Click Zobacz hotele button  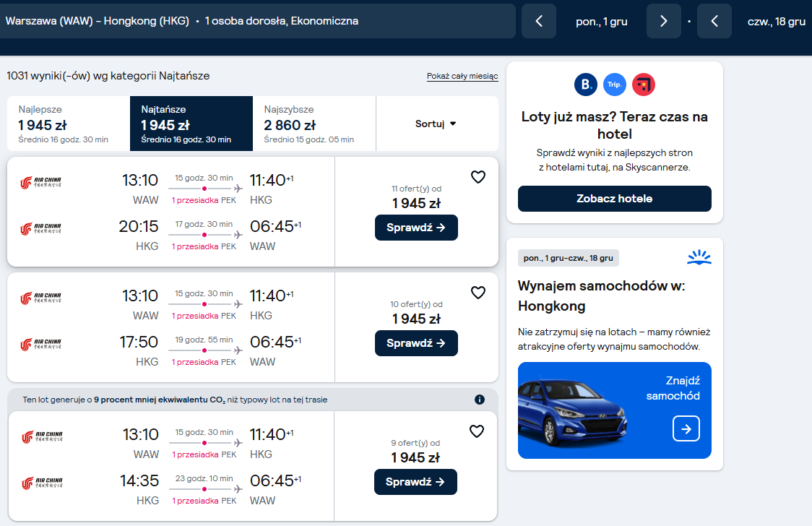click(615, 199)
